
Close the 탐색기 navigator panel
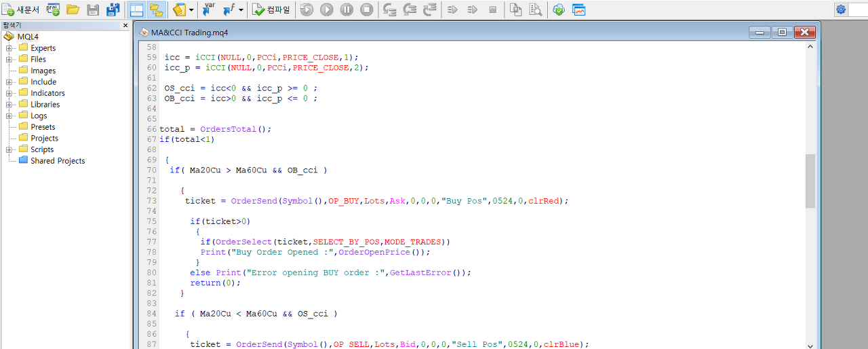click(125, 25)
